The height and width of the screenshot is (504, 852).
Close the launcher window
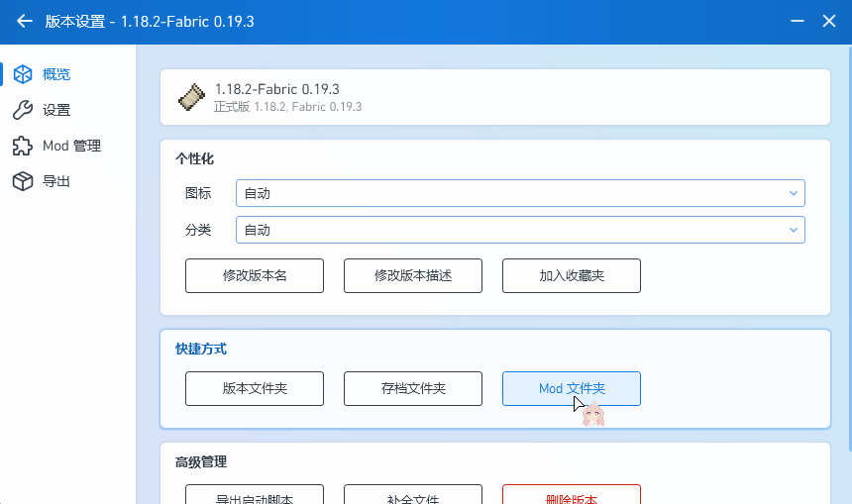[829, 21]
